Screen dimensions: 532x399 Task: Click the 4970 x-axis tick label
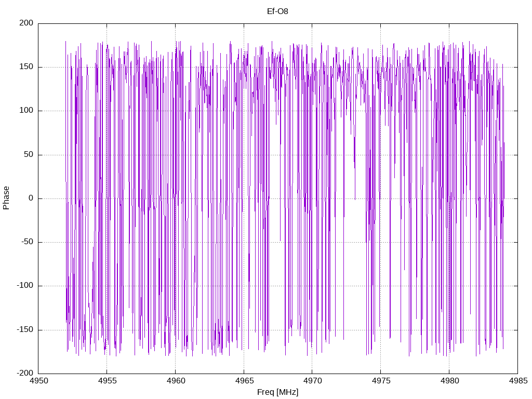click(312, 381)
